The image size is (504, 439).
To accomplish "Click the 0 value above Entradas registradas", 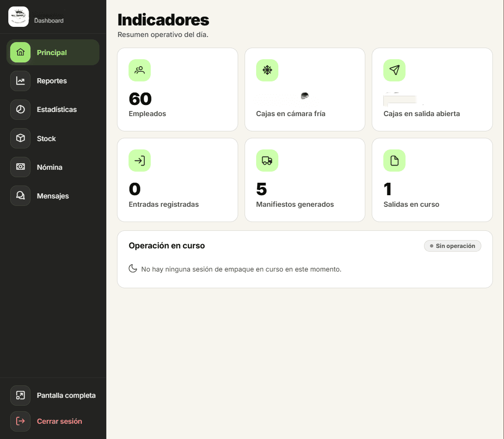I will (135, 189).
